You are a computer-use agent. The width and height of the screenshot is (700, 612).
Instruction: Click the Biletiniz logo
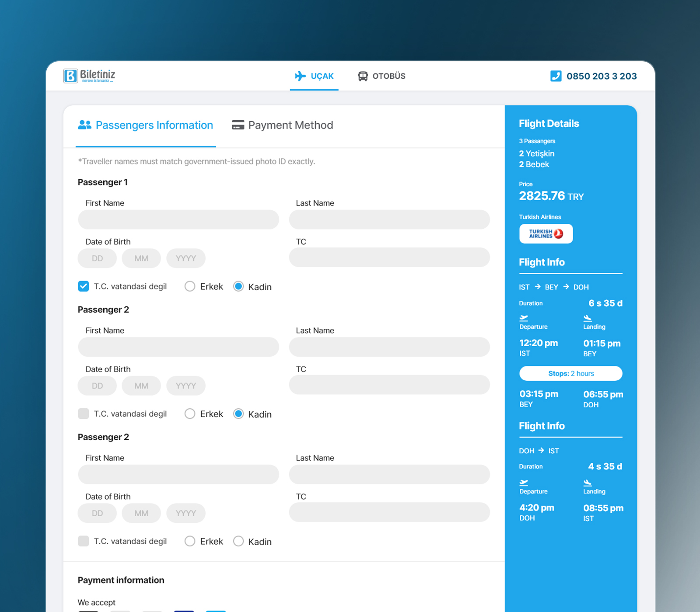(89, 76)
